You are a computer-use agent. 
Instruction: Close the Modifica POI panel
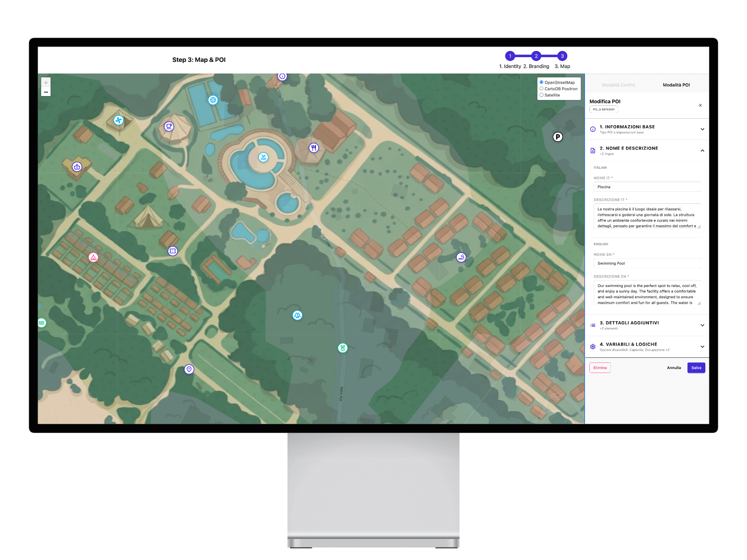700,105
